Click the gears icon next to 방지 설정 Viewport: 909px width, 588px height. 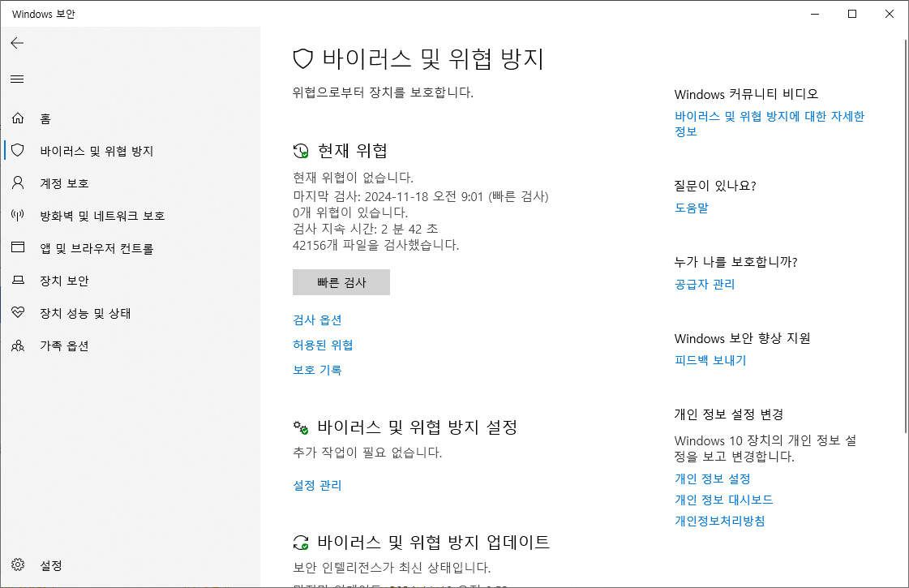(x=301, y=428)
